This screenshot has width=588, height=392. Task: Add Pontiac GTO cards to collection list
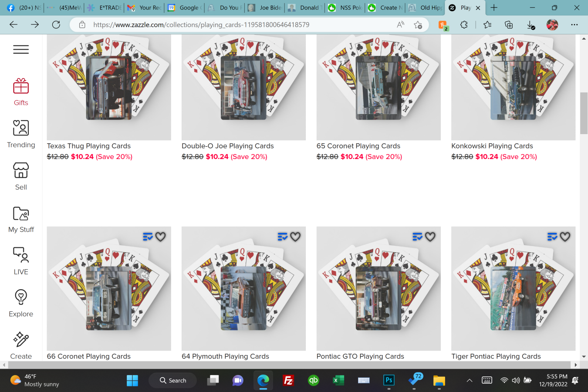[x=417, y=237]
